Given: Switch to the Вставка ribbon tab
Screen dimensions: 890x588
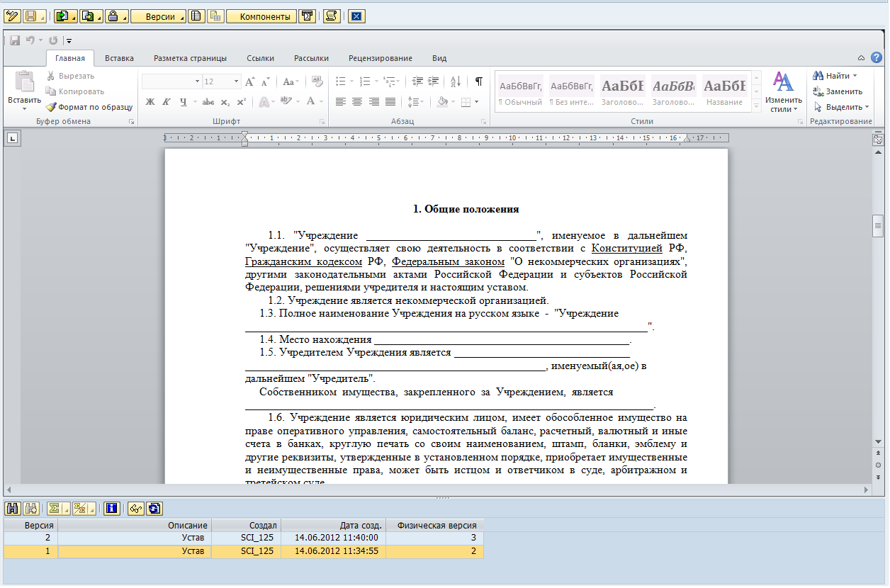Looking at the screenshot, I should tap(119, 58).
